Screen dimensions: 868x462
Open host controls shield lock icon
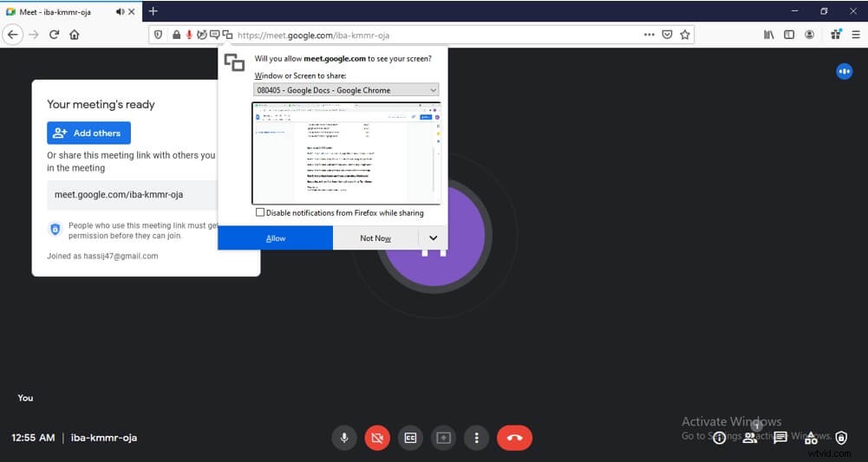[841, 439]
